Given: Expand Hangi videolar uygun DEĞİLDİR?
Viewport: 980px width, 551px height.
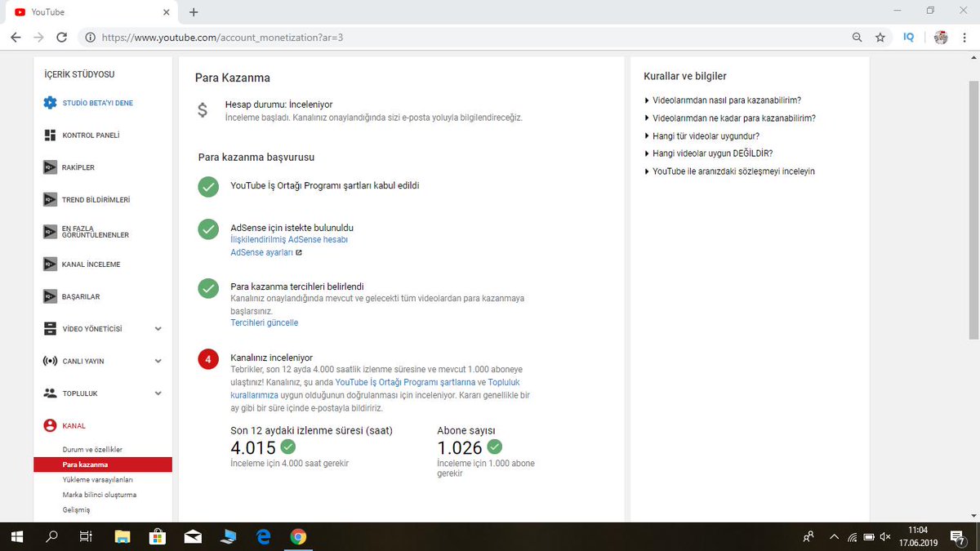Looking at the screenshot, I should tap(708, 153).
